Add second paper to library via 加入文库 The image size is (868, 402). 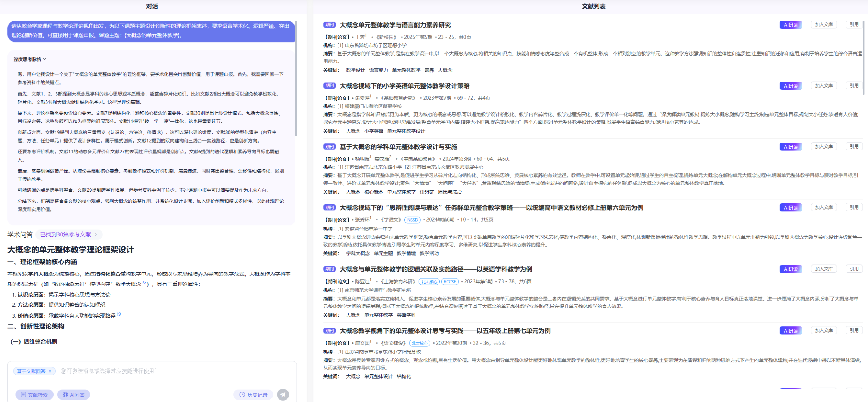click(x=823, y=85)
